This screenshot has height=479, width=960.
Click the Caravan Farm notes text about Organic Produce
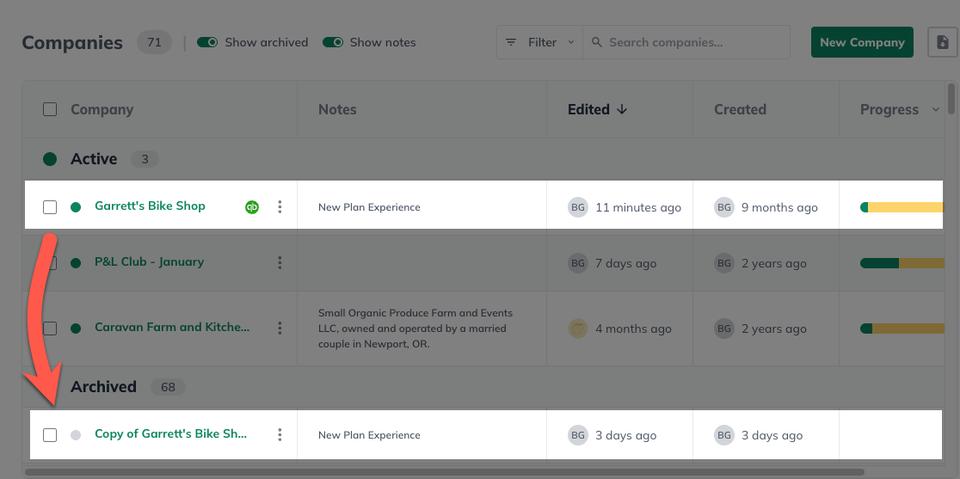pyautogui.click(x=416, y=328)
